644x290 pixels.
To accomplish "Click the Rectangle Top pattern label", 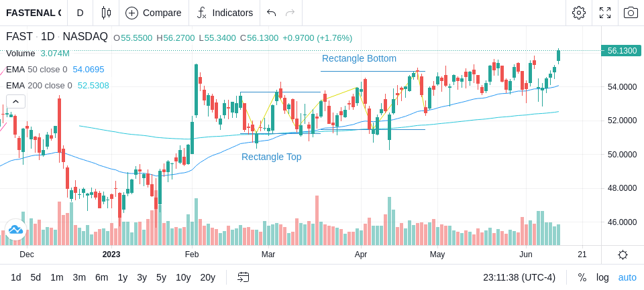I will point(272,157).
